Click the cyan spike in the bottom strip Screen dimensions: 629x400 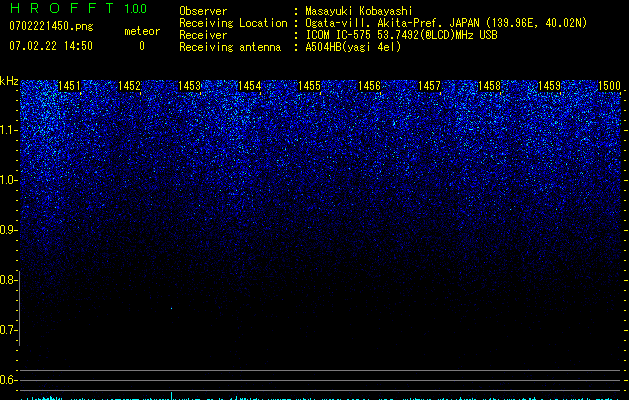point(172,396)
